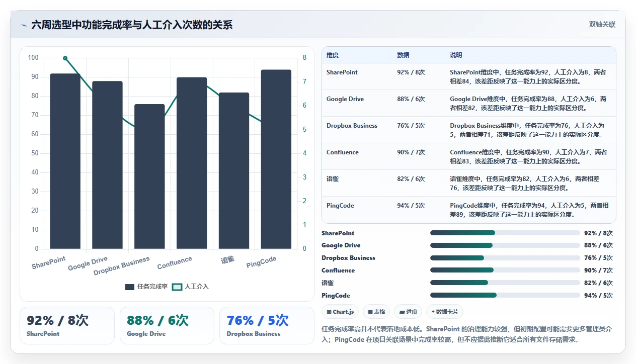Image resolution: width=636 pixels, height=364 pixels.
Task: Click the 94% / 5次 table cell
Action: [411, 206]
